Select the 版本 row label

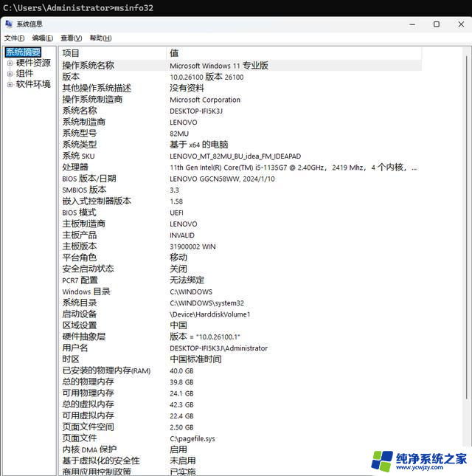pyautogui.click(x=71, y=77)
